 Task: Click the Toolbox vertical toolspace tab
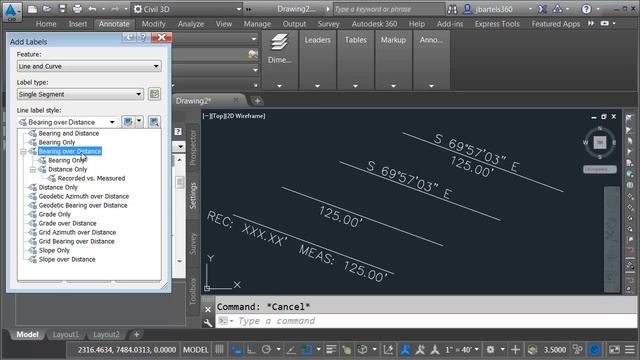(x=193, y=291)
